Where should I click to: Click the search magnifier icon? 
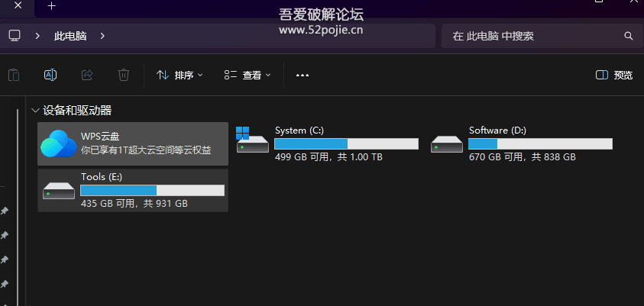point(629,36)
